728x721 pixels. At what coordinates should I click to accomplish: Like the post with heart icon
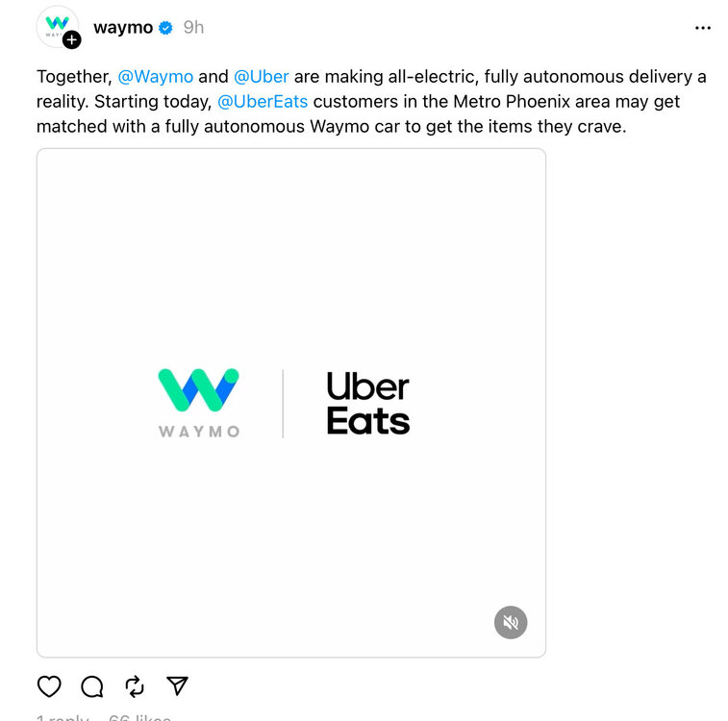tap(49, 686)
